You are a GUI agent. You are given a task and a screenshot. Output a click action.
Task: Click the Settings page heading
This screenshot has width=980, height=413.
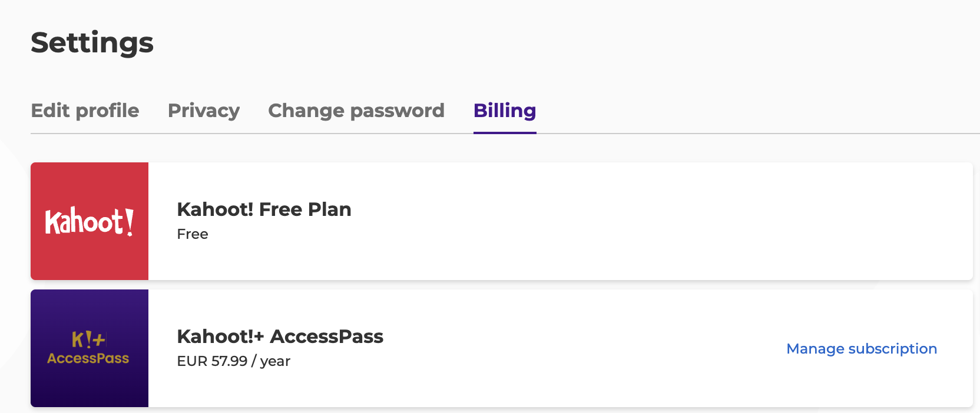[x=92, y=43]
